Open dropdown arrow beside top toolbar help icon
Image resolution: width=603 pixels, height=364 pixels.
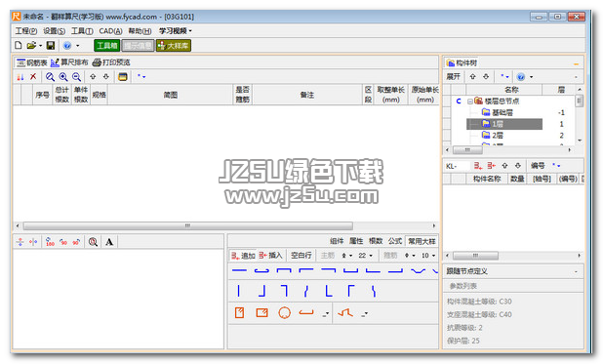pos(78,46)
